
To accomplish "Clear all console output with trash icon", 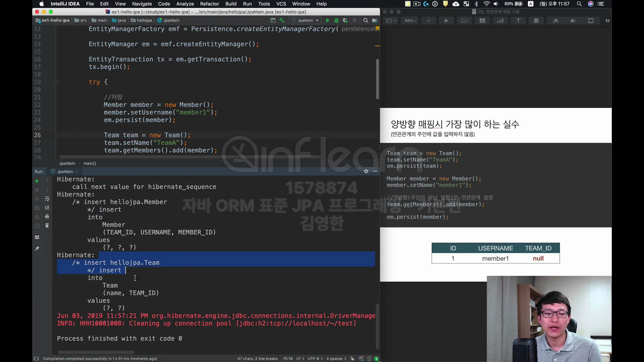I will coord(47,226).
